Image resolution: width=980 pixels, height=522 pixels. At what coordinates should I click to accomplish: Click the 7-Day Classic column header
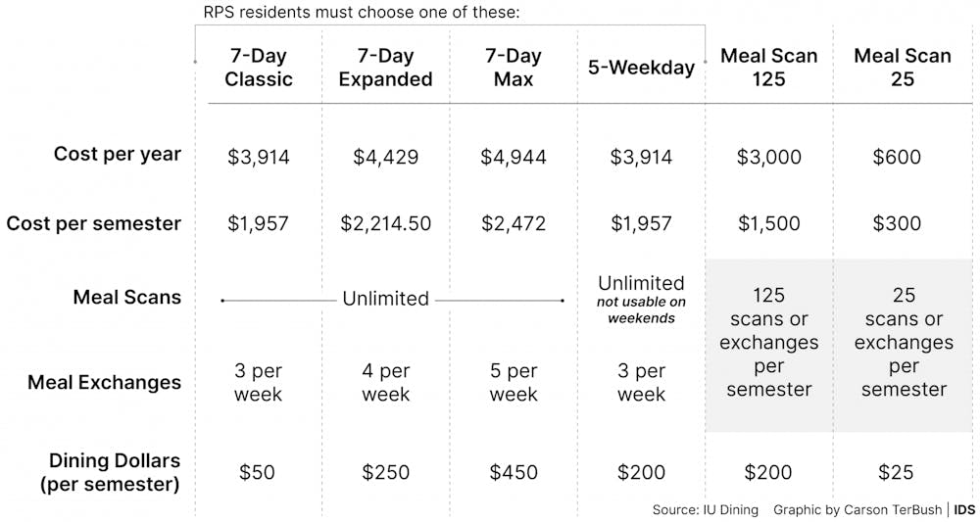258,67
